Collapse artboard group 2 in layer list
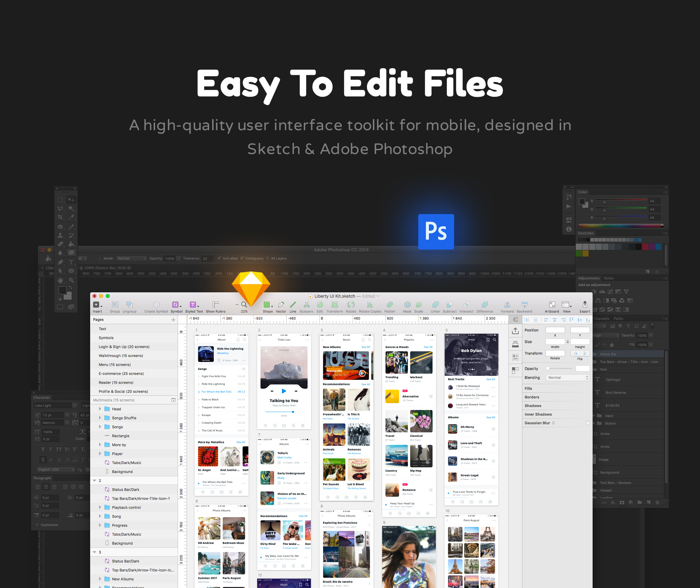 [94, 481]
